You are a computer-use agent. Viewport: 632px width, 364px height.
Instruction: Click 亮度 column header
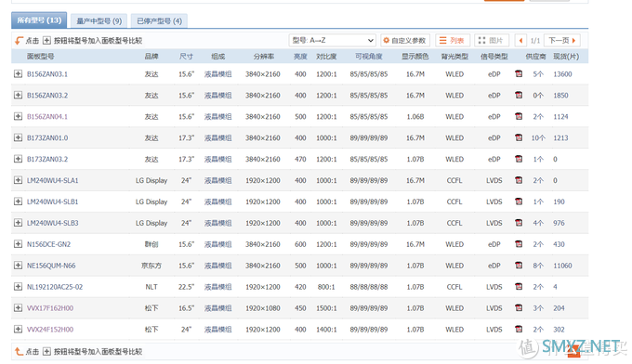click(x=300, y=57)
